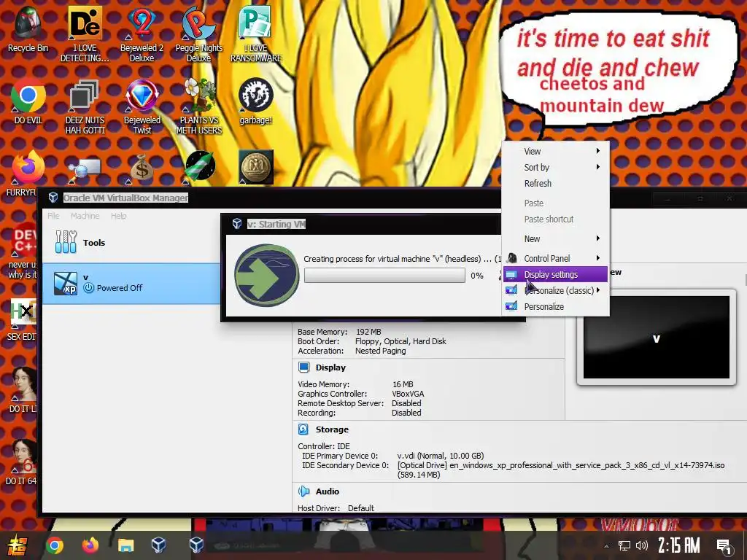Open the Help menu in VirtualBox Manager

[x=119, y=216]
